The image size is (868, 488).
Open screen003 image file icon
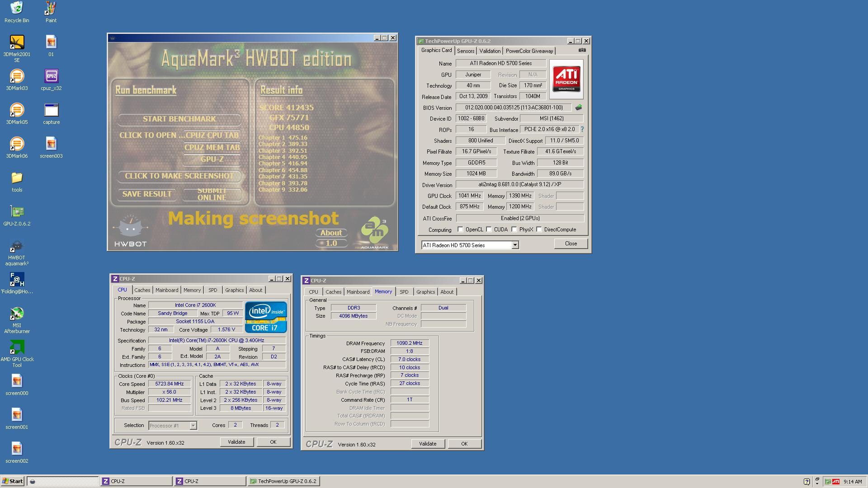pos(51,147)
